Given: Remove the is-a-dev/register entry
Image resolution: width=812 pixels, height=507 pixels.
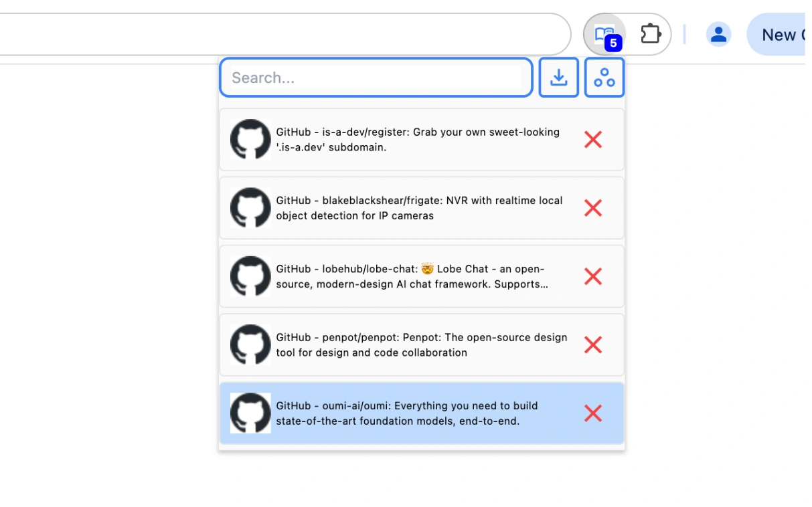Looking at the screenshot, I should pyautogui.click(x=593, y=140).
